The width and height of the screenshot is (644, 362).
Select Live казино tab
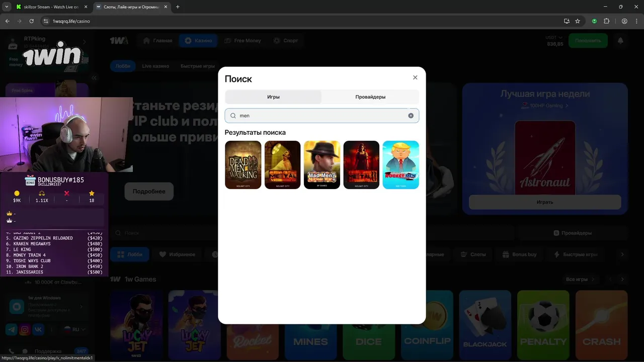point(155,66)
